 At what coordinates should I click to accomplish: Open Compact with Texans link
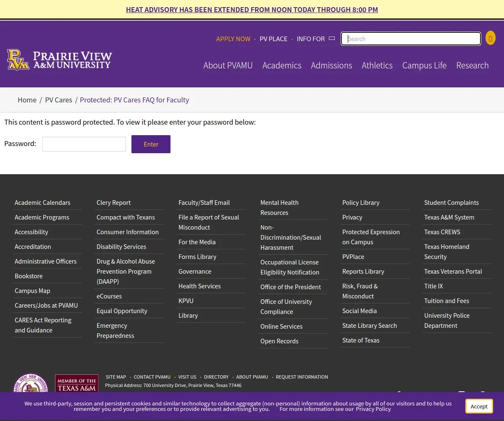(126, 217)
